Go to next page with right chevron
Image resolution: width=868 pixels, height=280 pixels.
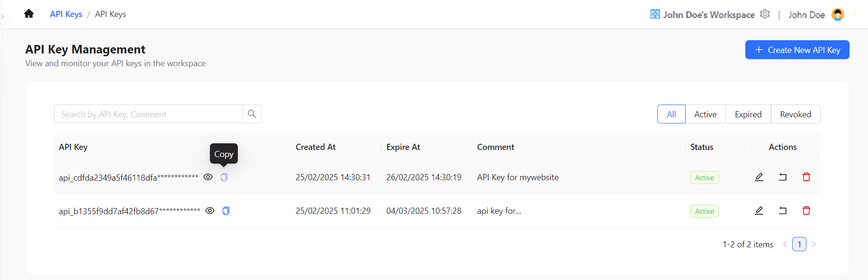click(x=814, y=244)
